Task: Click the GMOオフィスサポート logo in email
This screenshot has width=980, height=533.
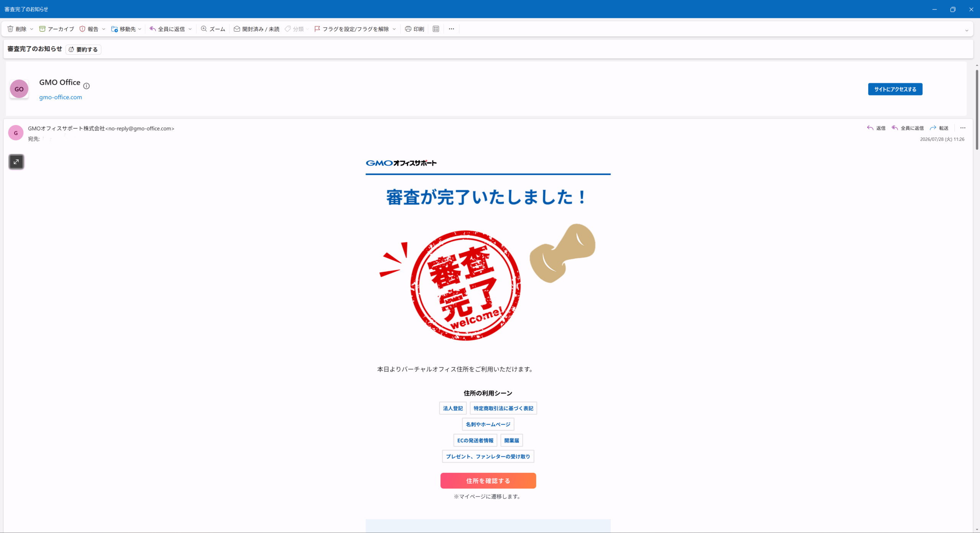Action: tap(401, 163)
